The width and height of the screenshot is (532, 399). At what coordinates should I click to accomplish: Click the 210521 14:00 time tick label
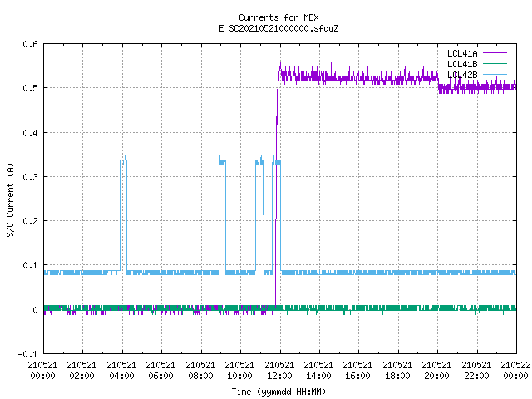tap(318, 371)
